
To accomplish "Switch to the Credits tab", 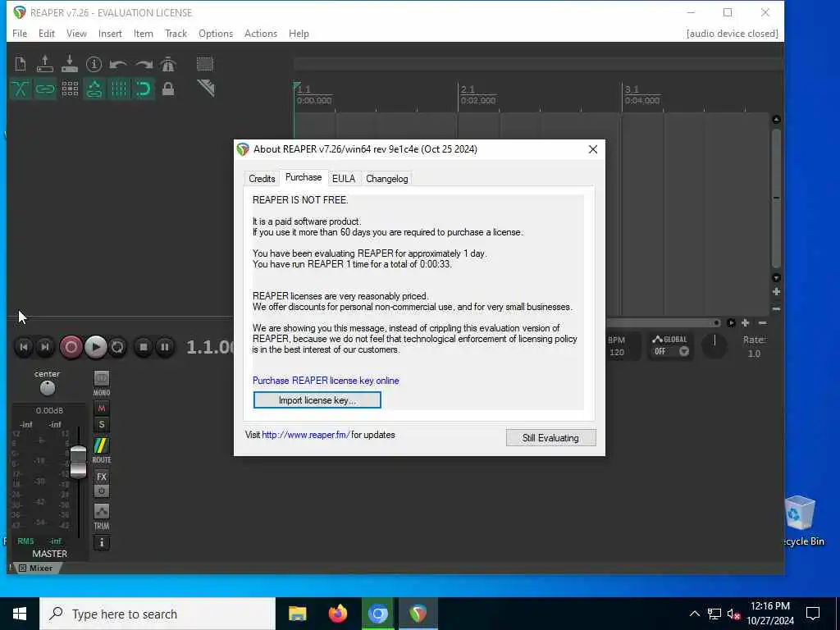I will (x=262, y=178).
